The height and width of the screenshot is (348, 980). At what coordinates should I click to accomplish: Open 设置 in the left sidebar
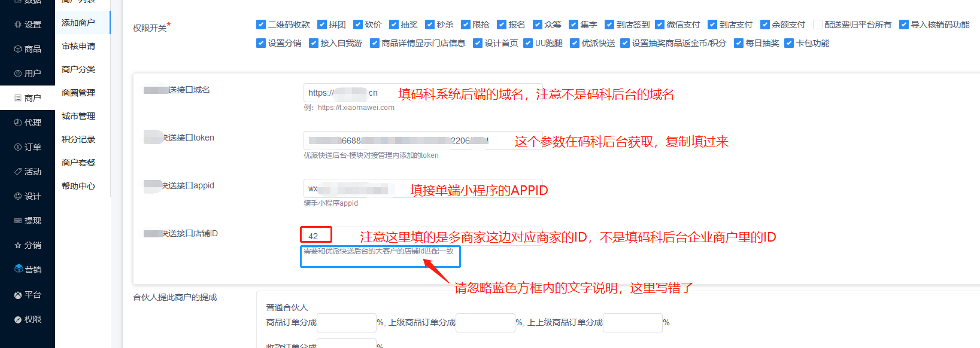[x=28, y=25]
